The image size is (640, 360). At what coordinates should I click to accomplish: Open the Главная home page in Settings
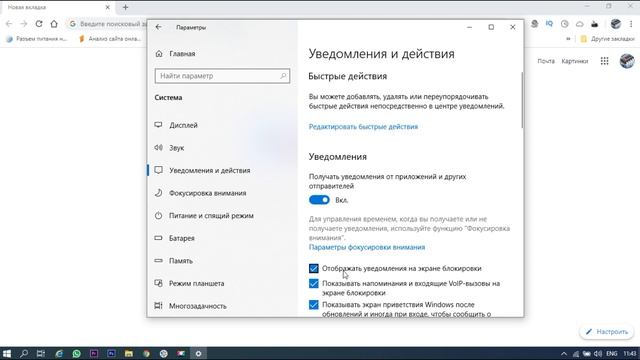point(176,53)
